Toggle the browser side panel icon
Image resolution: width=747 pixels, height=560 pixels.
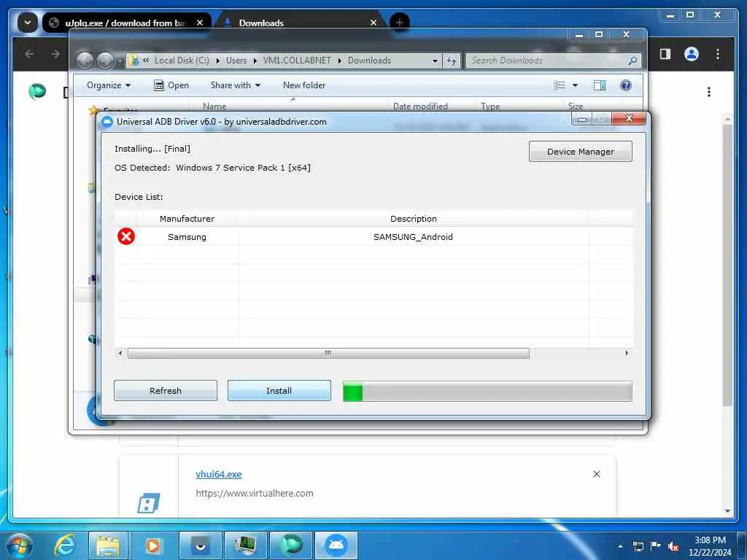click(x=665, y=54)
